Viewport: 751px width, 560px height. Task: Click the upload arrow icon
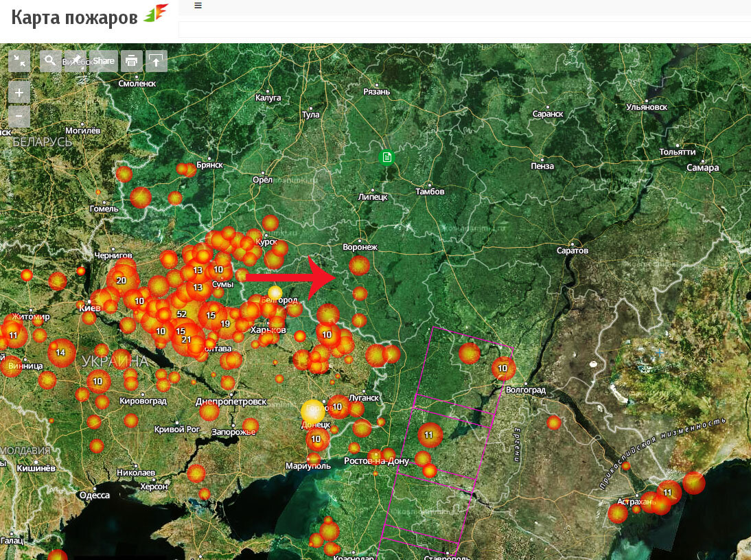coord(156,61)
